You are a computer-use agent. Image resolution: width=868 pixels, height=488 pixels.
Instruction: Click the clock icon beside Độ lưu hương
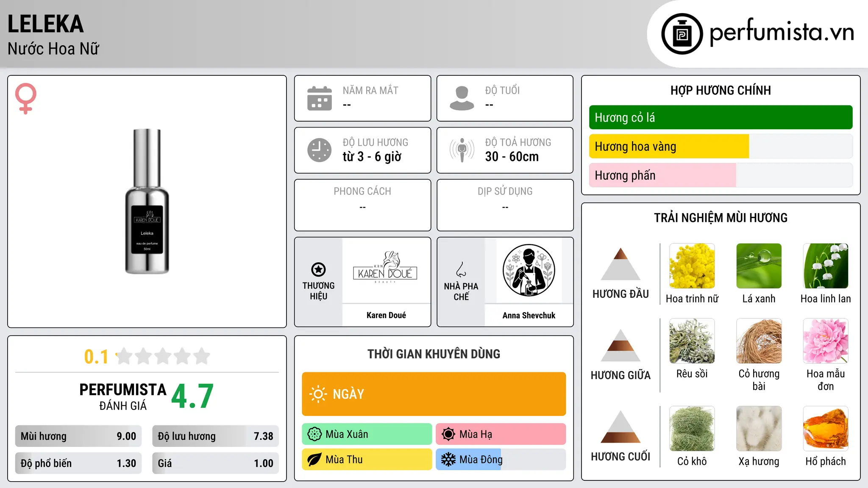[320, 150]
